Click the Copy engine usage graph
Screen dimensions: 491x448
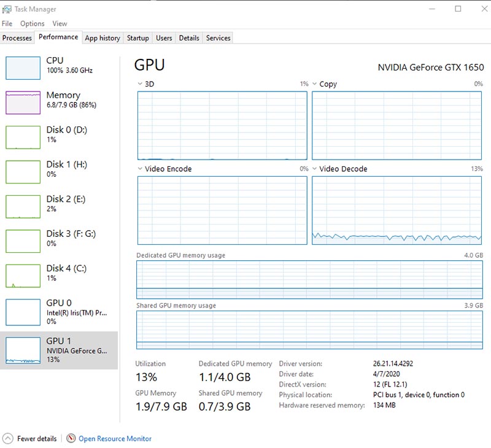396,126
